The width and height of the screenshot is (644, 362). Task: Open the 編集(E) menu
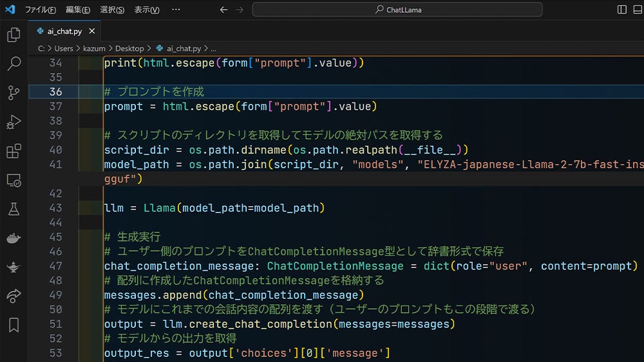point(78,10)
